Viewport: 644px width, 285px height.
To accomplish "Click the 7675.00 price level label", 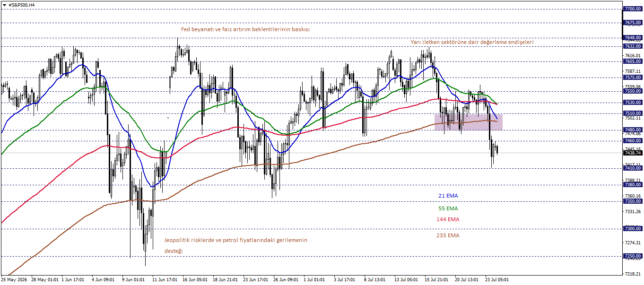I will coord(633,23).
